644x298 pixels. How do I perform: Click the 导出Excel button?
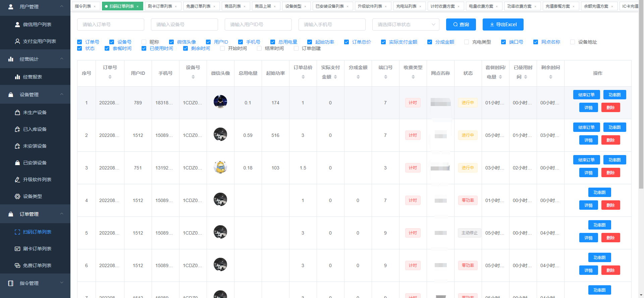[503, 24]
